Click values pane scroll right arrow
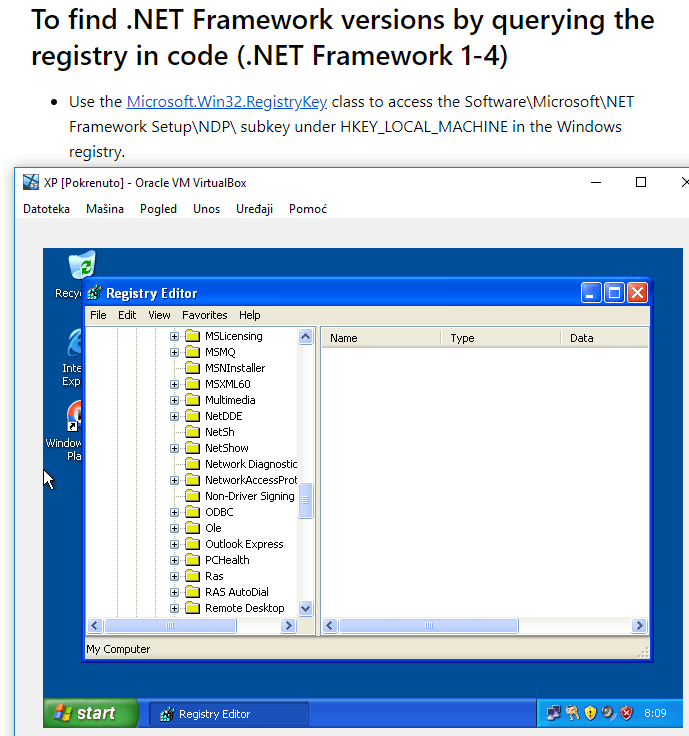 (639, 626)
